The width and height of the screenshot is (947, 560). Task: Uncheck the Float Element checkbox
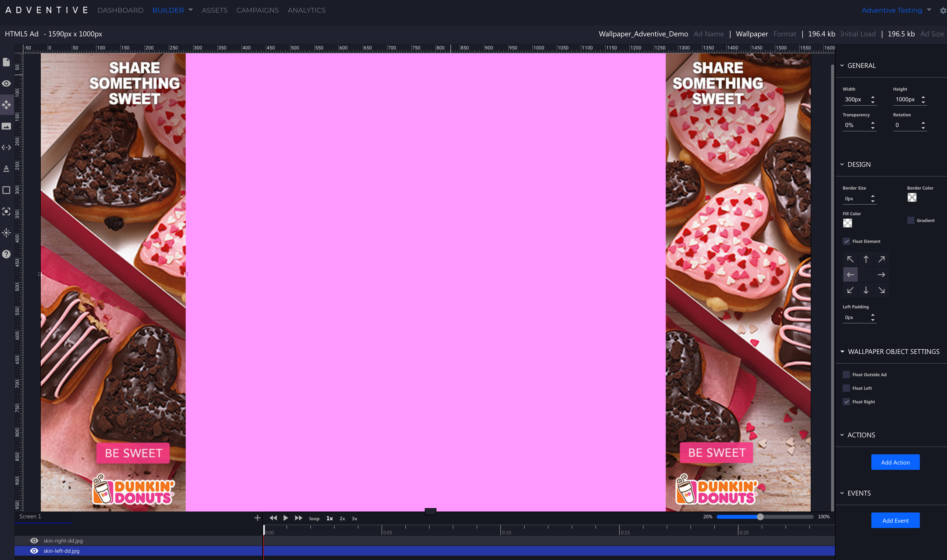pyautogui.click(x=846, y=241)
